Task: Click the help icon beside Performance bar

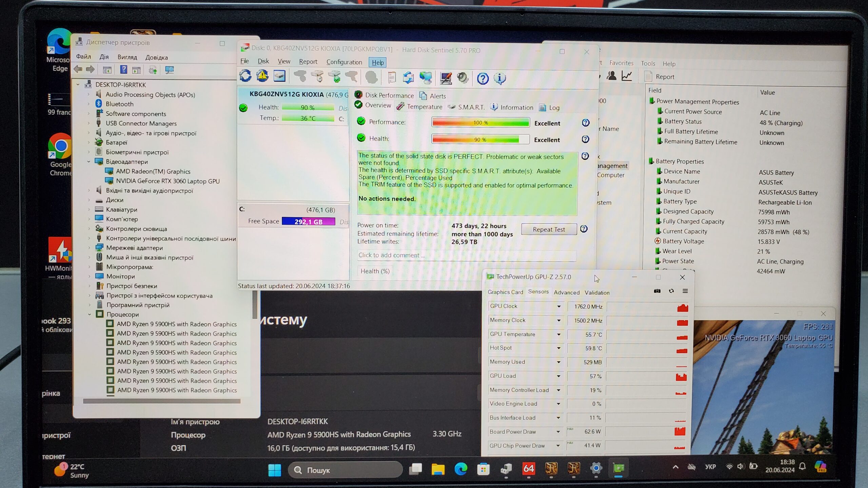Action: (586, 123)
